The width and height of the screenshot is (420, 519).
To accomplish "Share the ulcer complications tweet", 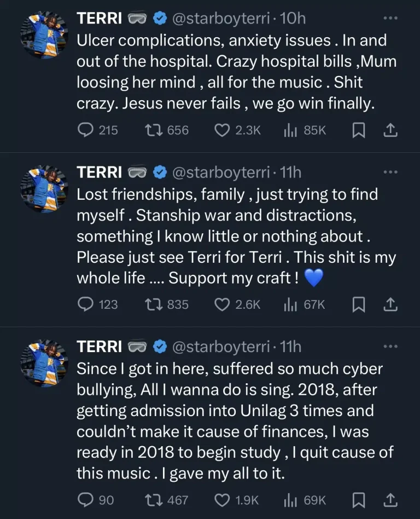I will tap(390, 130).
